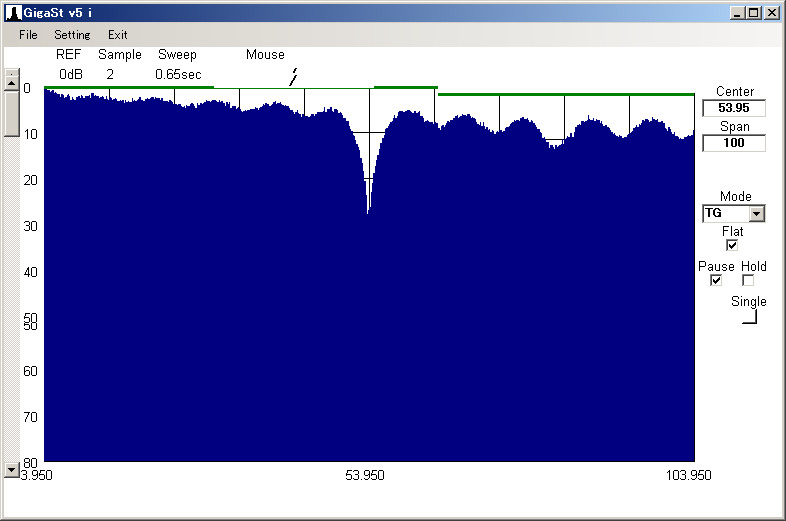
Task: Enable the Hold checkbox
Action: pos(748,281)
